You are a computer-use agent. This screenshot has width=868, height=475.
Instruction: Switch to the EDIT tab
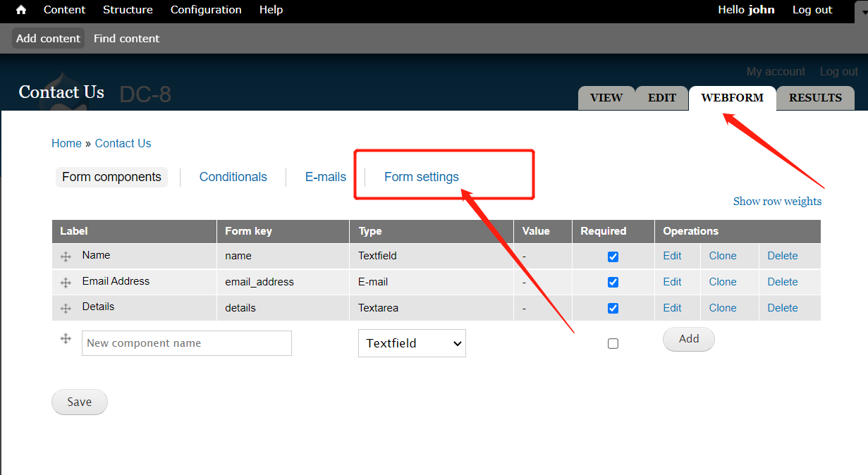[x=662, y=98]
